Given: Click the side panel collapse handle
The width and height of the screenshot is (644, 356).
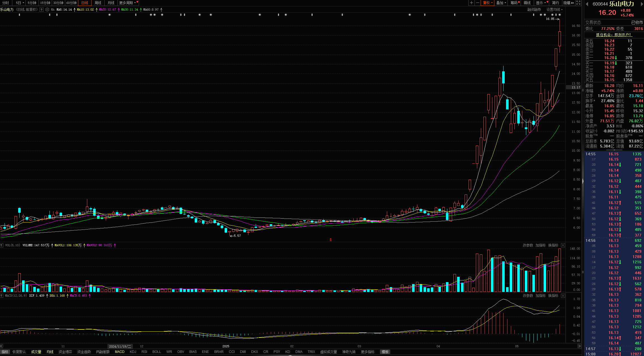Looking at the screenshot, I should 583,181.
